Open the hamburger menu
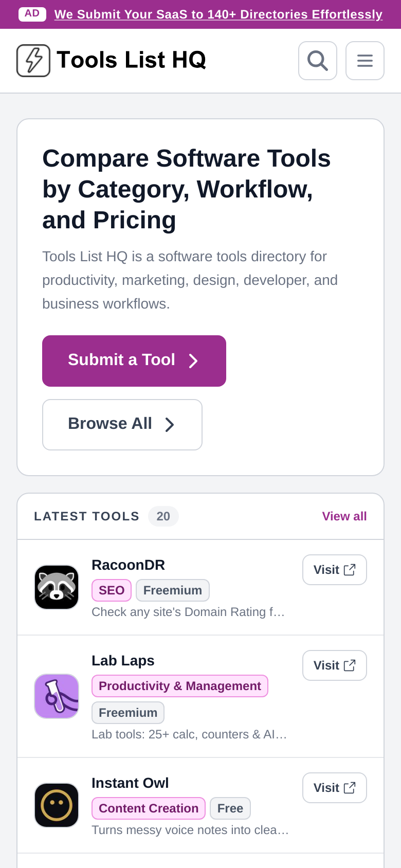The height and width of the screenshot is (868, 401). coord(365,61)
